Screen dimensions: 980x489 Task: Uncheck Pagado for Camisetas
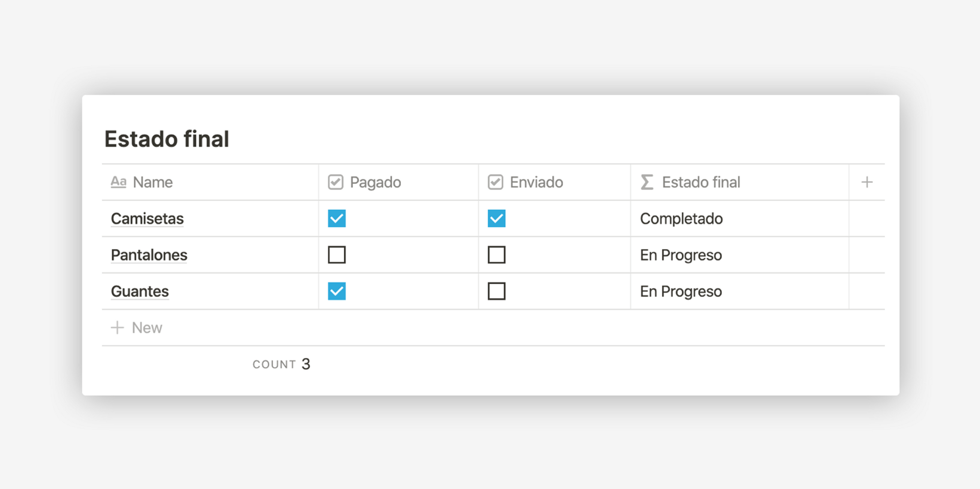337,218
